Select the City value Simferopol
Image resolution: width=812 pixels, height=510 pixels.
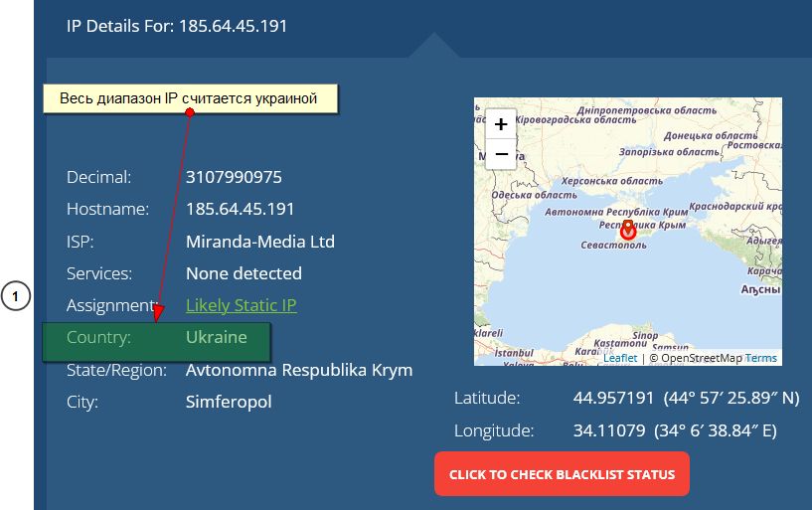pyautogui.click(x=229, y=402)
